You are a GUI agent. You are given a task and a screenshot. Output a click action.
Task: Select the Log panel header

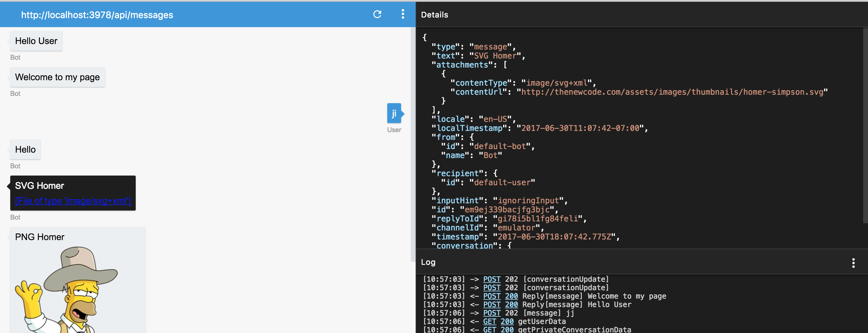pos(428,262)
